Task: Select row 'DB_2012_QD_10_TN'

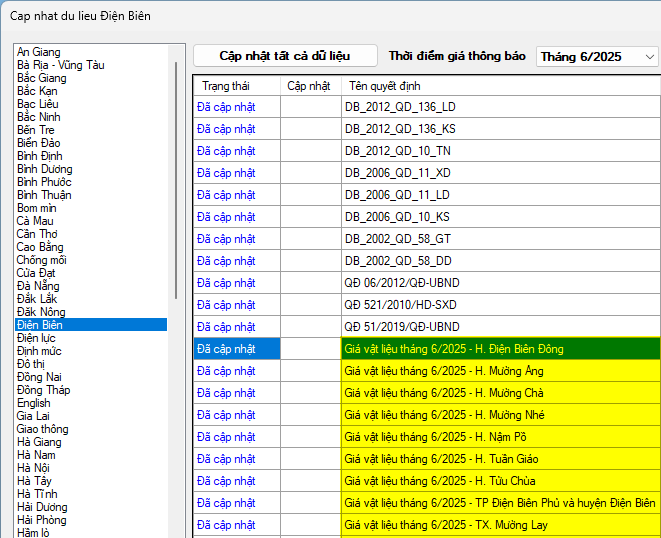Action: pyautogui.click(x=427, y=151)
